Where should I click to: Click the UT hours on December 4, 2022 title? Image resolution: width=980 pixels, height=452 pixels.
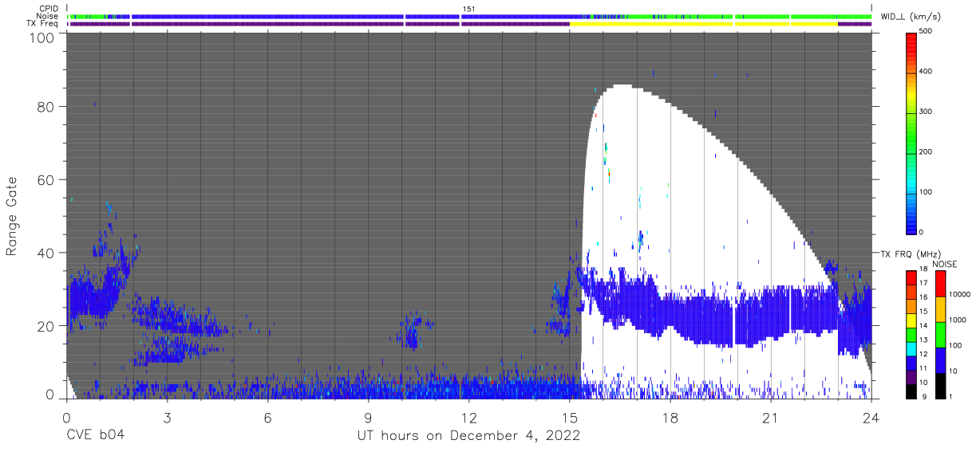pyautogui.click(x=468, y=435)
